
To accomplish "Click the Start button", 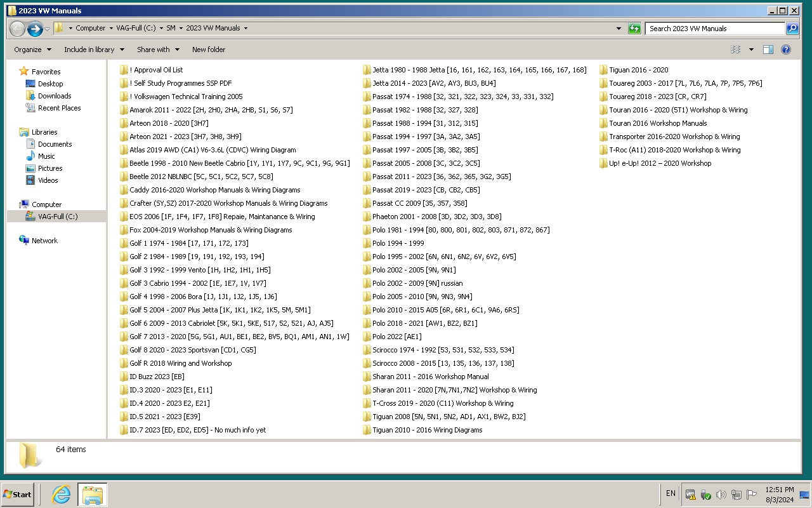I will pyautogui.click(x=17, y=495).
